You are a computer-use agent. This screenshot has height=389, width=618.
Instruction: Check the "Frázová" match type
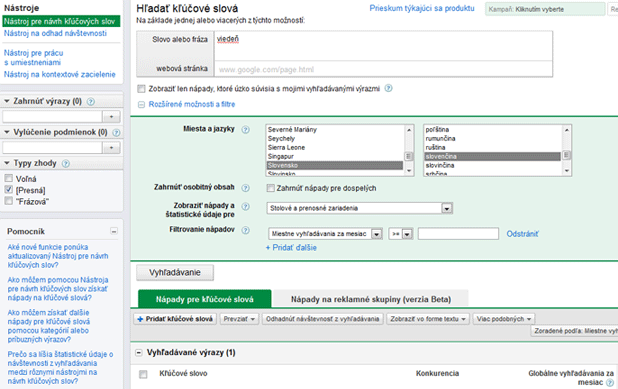click(9, 201)
